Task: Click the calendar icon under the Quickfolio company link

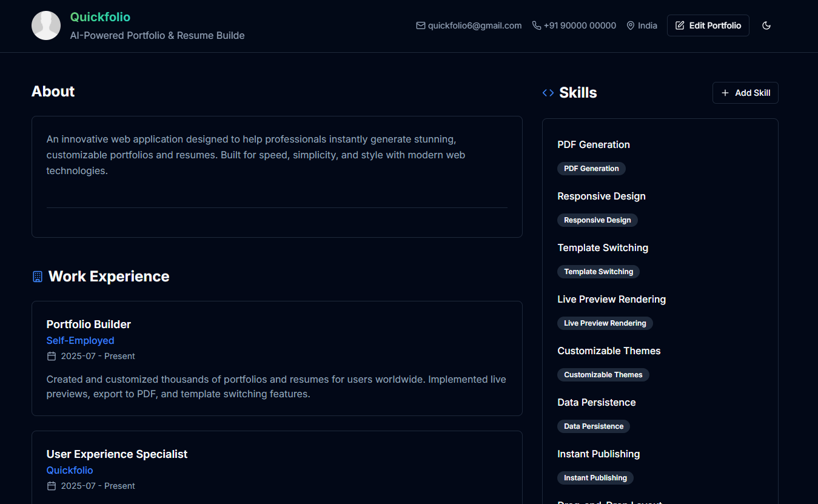Action: coord(52,486)
